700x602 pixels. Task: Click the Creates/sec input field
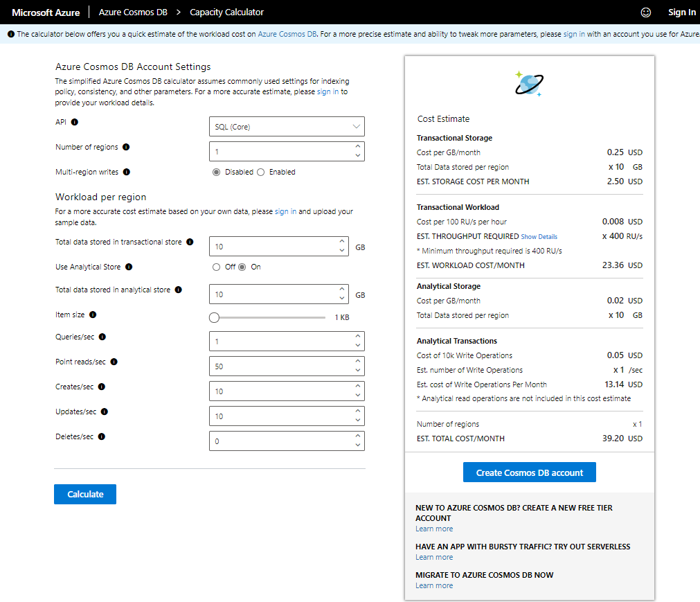coord(287,391)
